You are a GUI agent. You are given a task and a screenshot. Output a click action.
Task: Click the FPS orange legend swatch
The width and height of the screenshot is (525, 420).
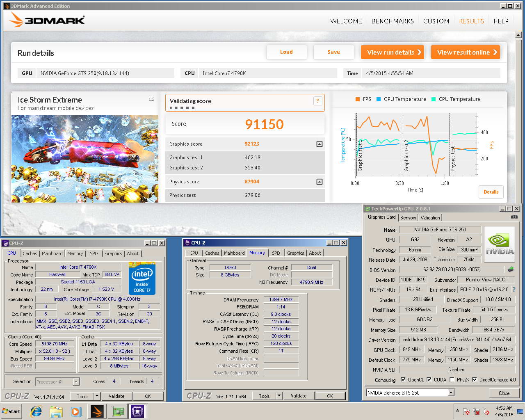tap(358, 99)
